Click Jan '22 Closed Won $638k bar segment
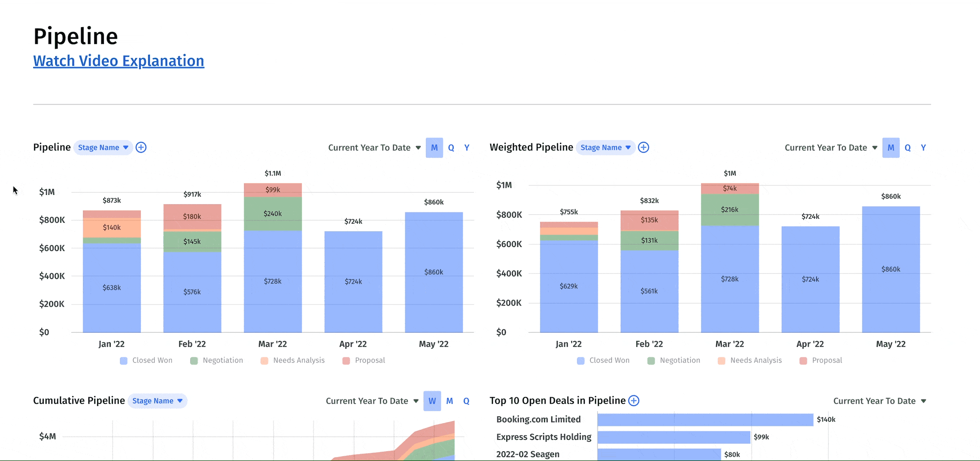The width and height of the screenshot is (980, 461). click(112, 288)
